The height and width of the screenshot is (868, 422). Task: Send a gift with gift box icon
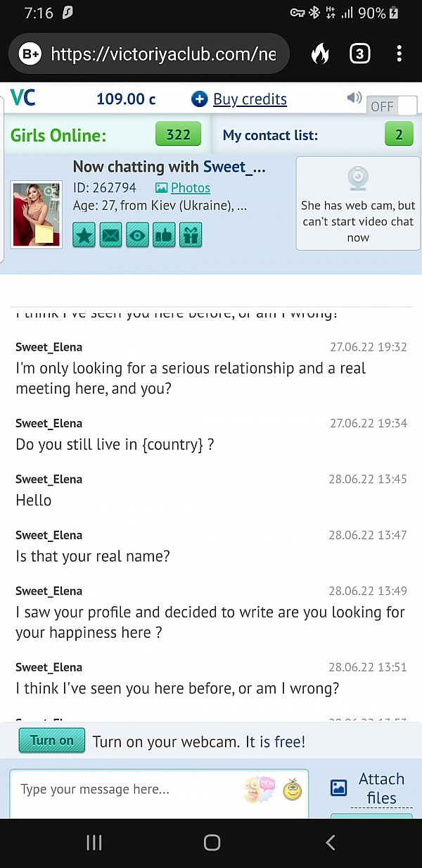[190, 235]
